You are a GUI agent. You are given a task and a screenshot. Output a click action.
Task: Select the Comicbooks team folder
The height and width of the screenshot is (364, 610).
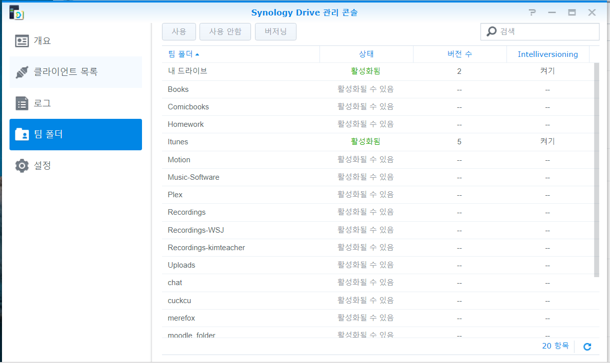377,107
